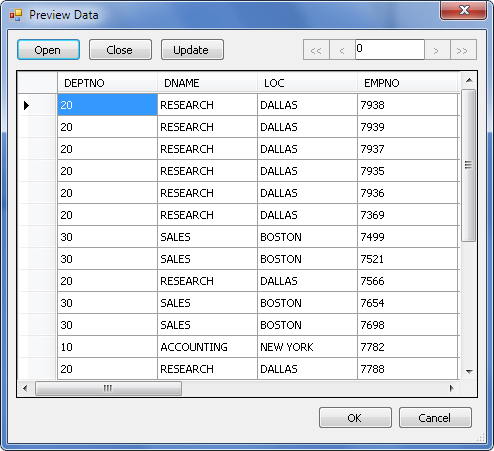Click the horizontal scrollbar thumb

[x=108, y=388]
